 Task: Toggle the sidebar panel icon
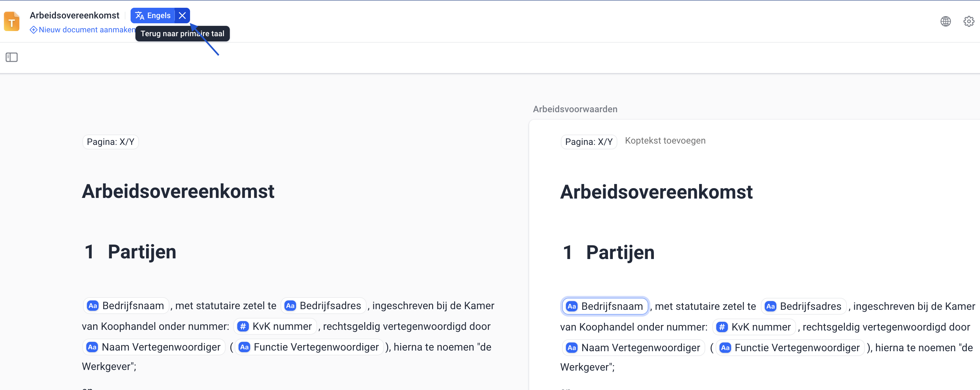[12, 58]
